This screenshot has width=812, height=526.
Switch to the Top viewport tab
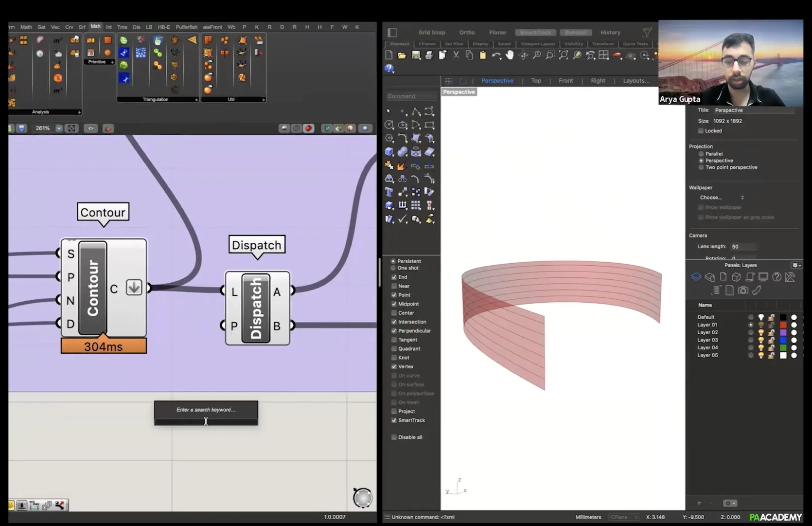click(x=536, y=81)
